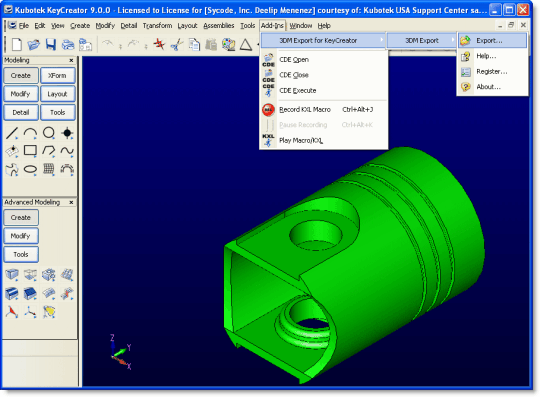Click the XYZ axis triad in viewport
Screen dimensions: 540x397
tap(121, 352)
